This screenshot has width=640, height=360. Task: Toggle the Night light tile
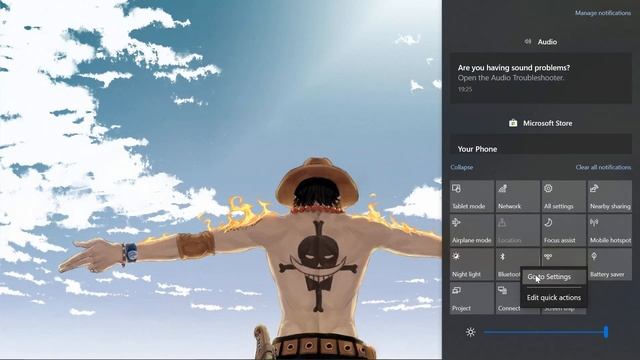[x=472, y=264]
